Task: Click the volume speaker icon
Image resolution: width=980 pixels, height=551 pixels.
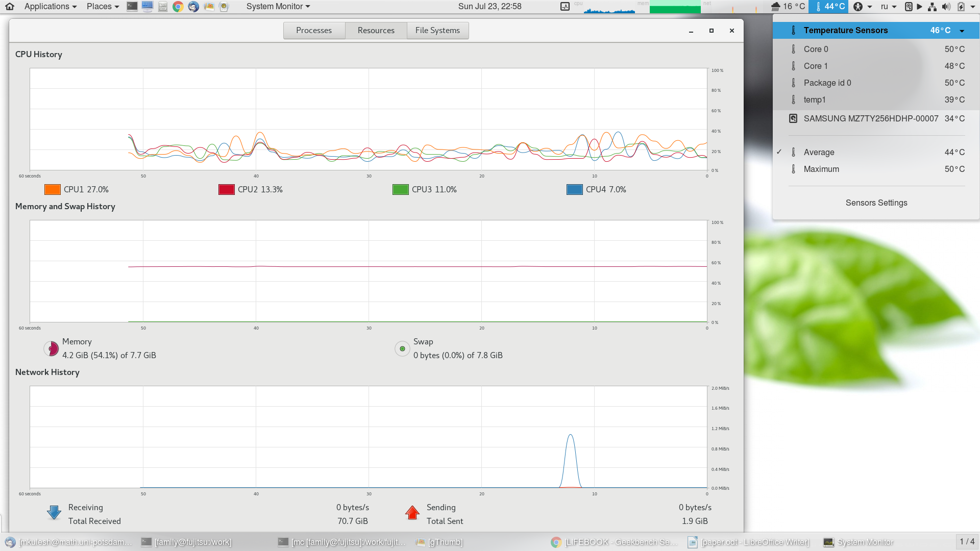Action: [x=946, y=7]
